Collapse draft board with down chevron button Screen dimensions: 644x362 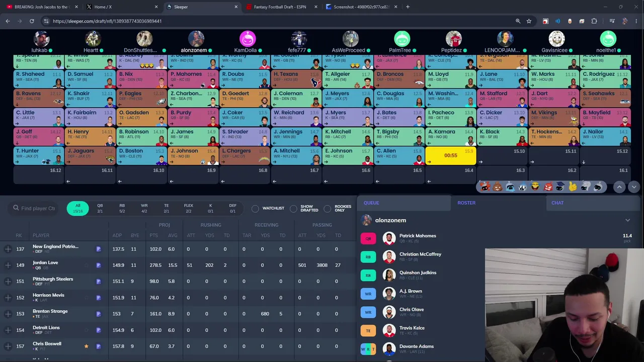pyautogui.click(x=633, y=187)
